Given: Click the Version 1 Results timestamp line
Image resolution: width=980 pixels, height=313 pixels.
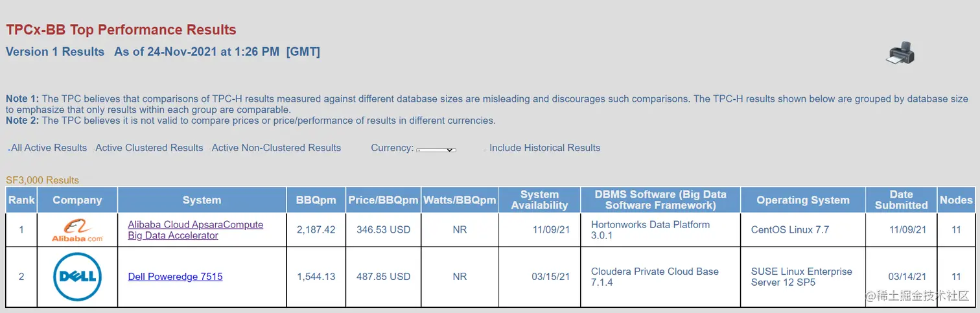Looking at the screenshot, I should click(x=163, y=52).
